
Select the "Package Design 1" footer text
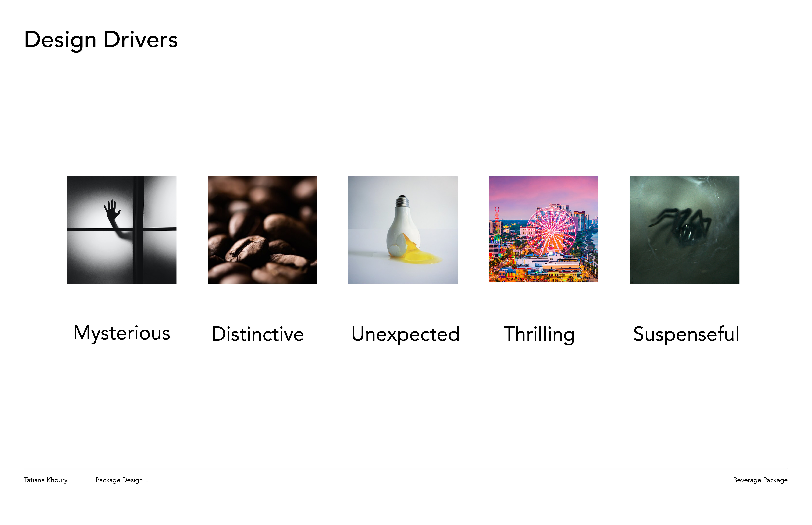(x=121, y=480)
